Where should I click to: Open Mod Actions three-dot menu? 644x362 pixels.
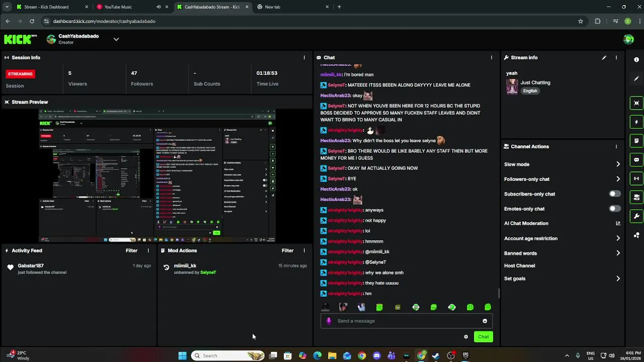[304, 250]
